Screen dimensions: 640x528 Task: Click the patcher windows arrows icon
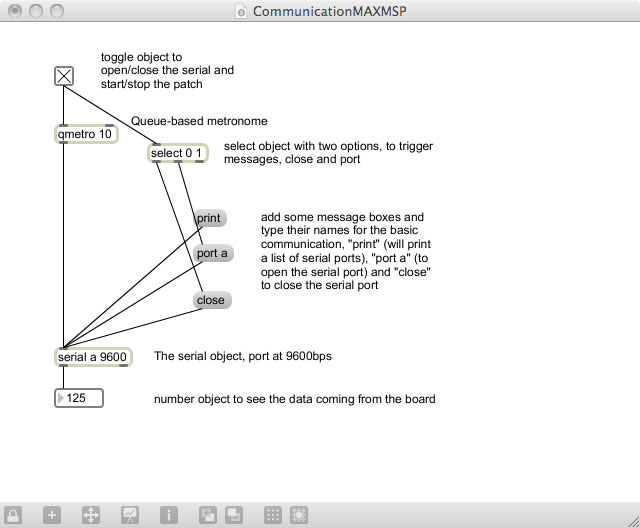pyautogui.click(x=90, y=515)
